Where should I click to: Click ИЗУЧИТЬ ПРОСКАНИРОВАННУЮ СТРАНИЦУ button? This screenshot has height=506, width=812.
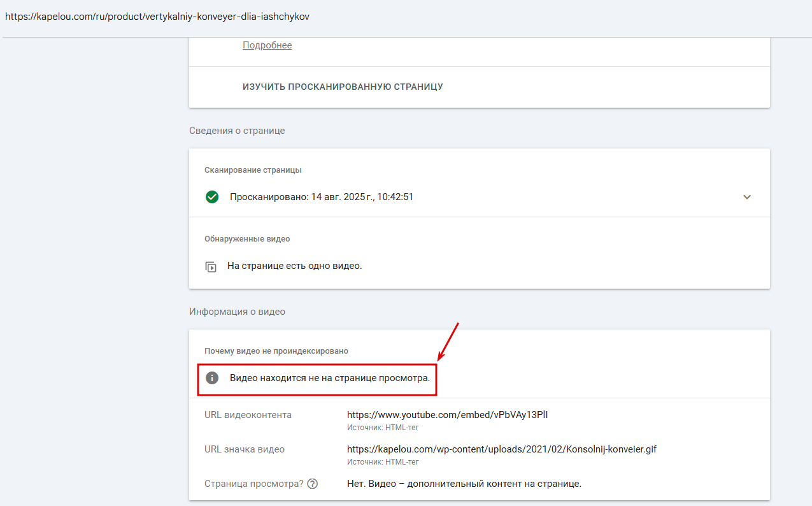tap(343, 87)
